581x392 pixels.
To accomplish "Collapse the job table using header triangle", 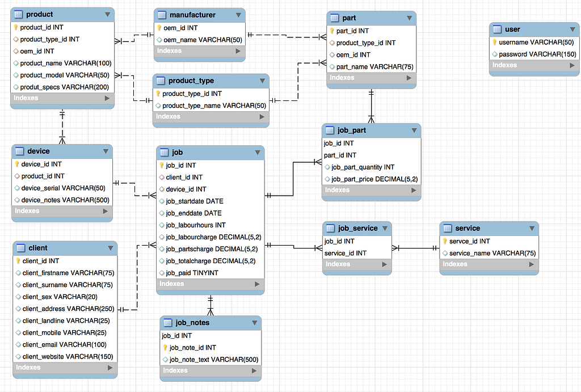I will pos(258,153).
